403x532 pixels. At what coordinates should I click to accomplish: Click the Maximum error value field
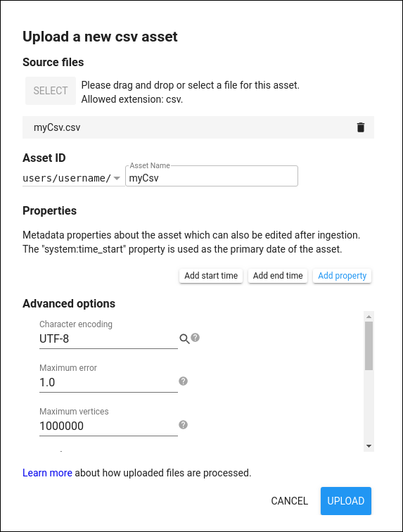(108, 383)
